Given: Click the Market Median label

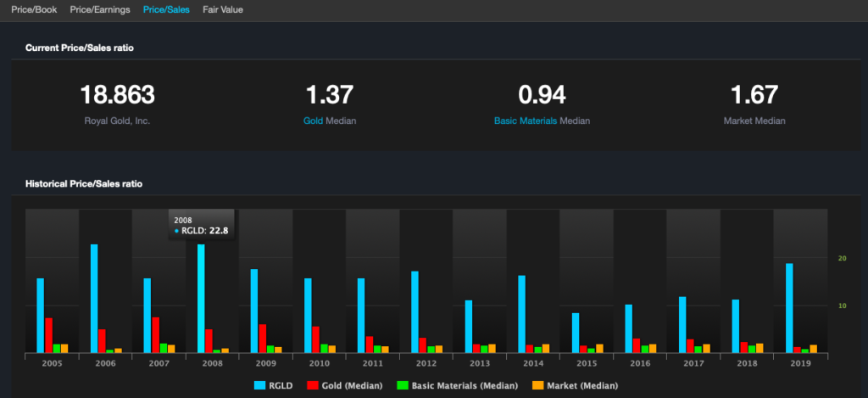Looking at the screenshot, I should [754, 121].
